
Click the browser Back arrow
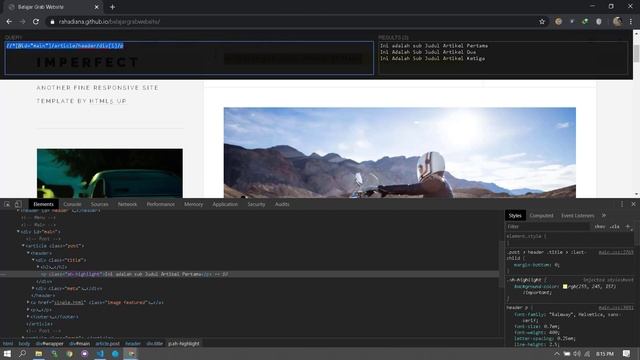coord(9,22)
